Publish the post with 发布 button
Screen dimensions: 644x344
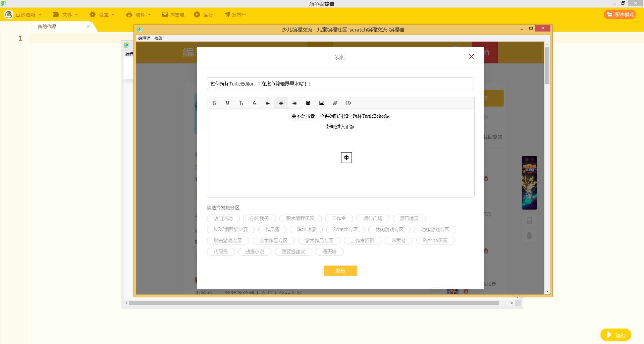340,271
